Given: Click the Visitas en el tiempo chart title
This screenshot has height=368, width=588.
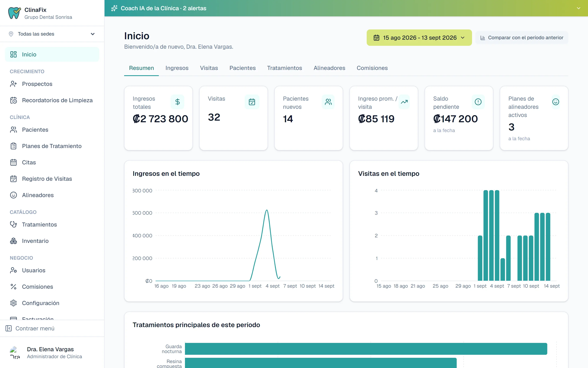Looking at the screenshot, I should (x=389, y=174).
